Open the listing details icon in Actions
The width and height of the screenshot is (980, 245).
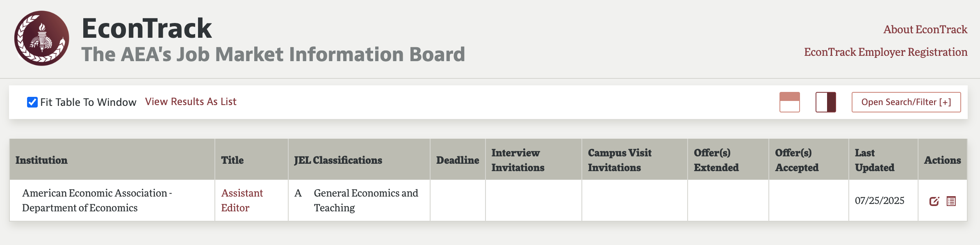point(951,201)
